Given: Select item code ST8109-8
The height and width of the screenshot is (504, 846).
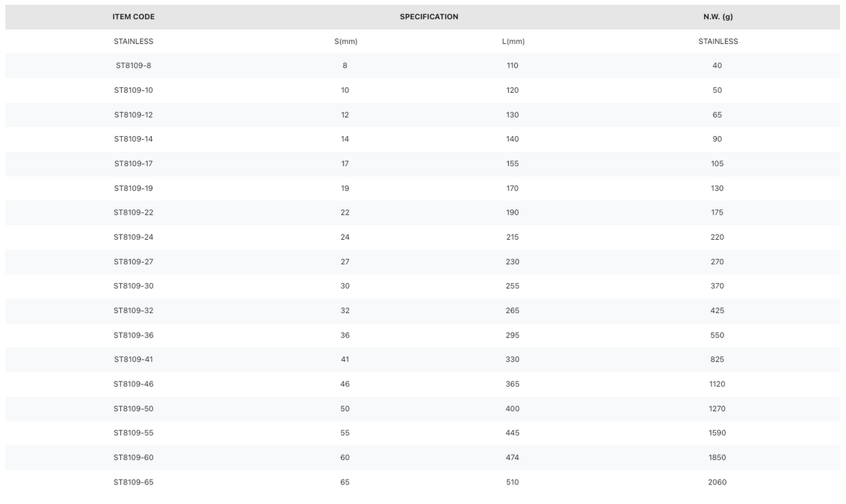Looking at the screenshot, I should pyautogui.click(x=133, y=66).
